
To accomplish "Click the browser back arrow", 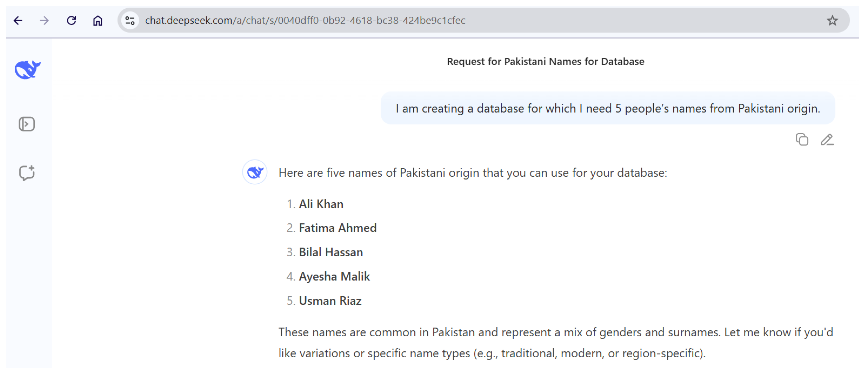I will click(x=18, y=21).
